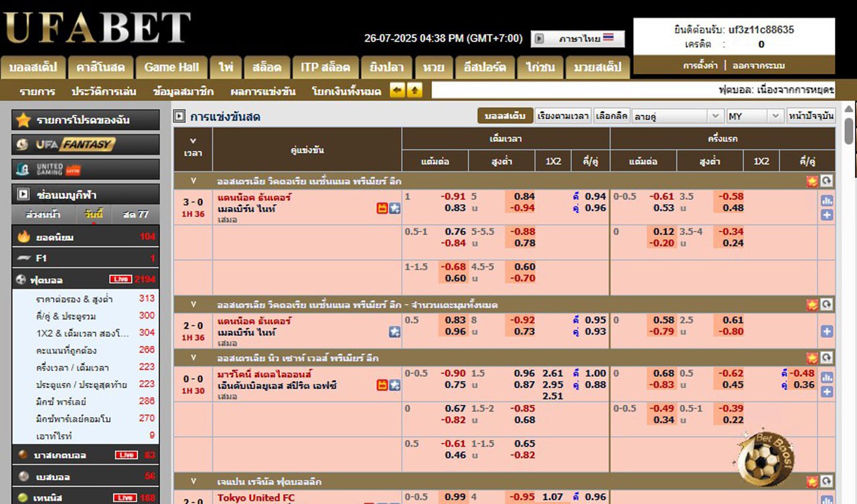Collapse Australia Victoria NPL league section

194,181
